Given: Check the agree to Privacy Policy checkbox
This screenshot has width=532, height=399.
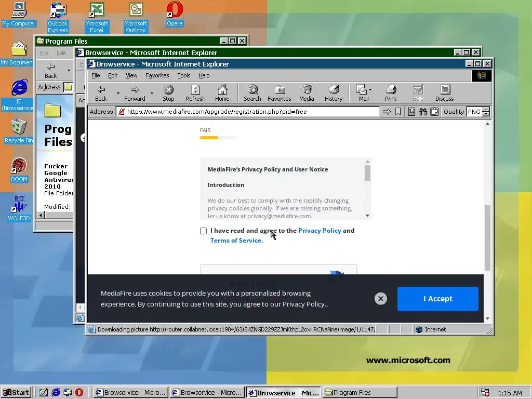Looking at the screenshot, I should click(x=203, y=231).
